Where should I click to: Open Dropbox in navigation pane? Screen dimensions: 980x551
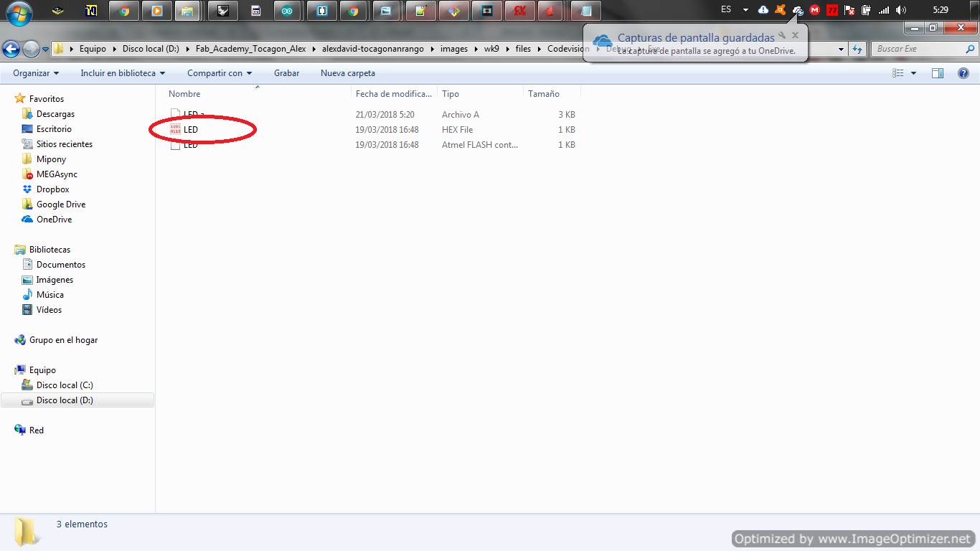pyautogui.click(x=53, y=189)
